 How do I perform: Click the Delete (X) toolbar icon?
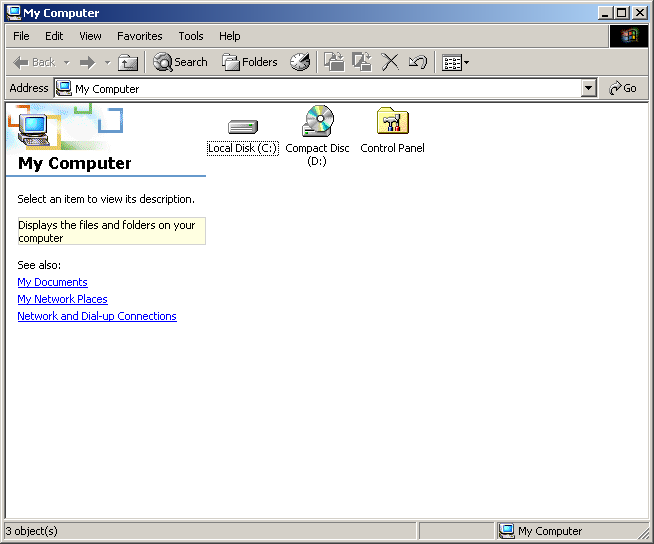(x=390, y=62)
